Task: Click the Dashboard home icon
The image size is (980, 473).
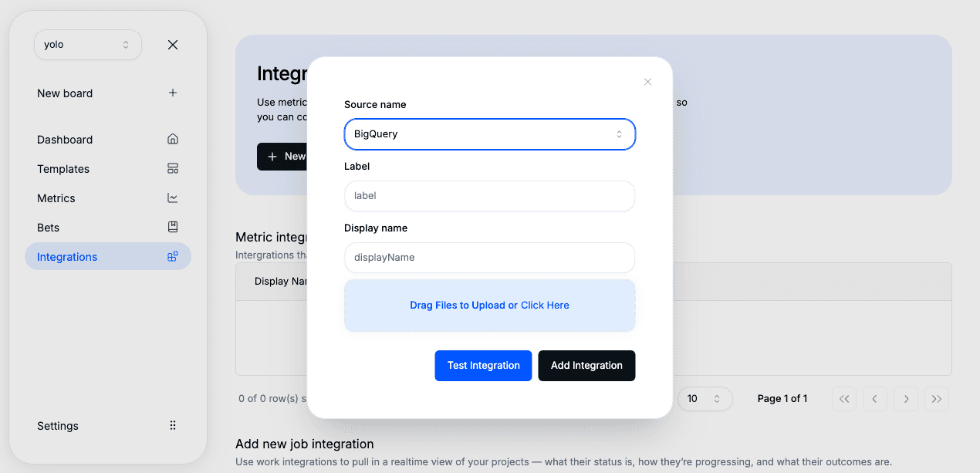Action: (173, 140)
